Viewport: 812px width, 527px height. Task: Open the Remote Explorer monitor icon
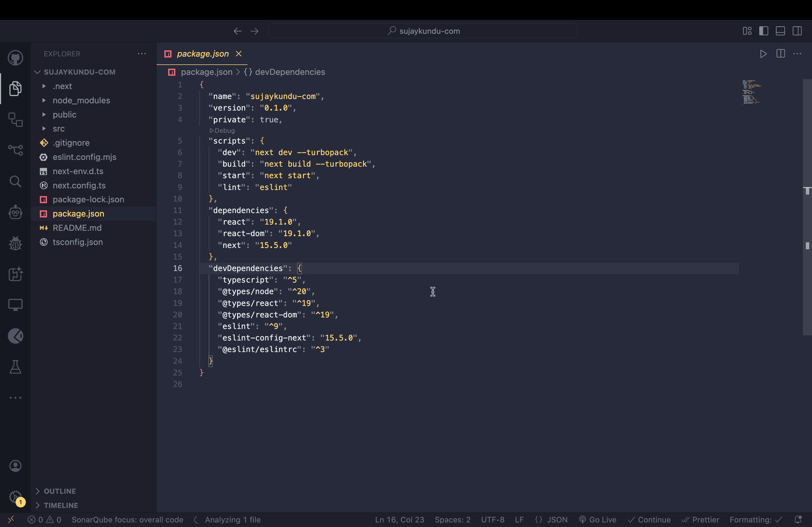15,305
